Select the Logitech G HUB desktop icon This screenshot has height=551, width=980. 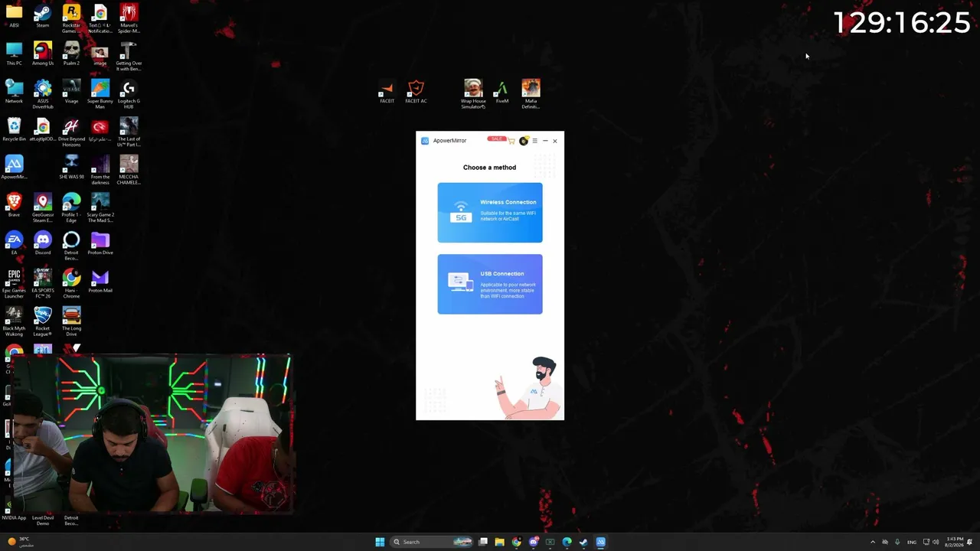click(x=129, y=94)
